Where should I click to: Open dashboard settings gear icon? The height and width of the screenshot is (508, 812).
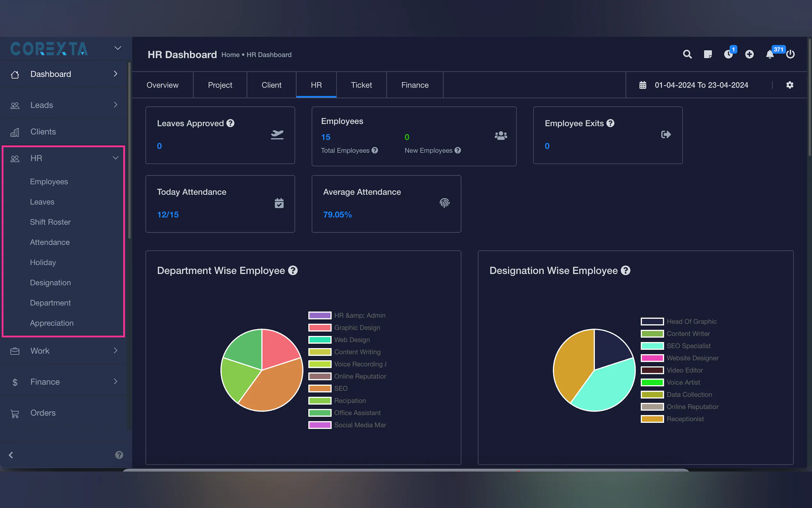point(790,85)
